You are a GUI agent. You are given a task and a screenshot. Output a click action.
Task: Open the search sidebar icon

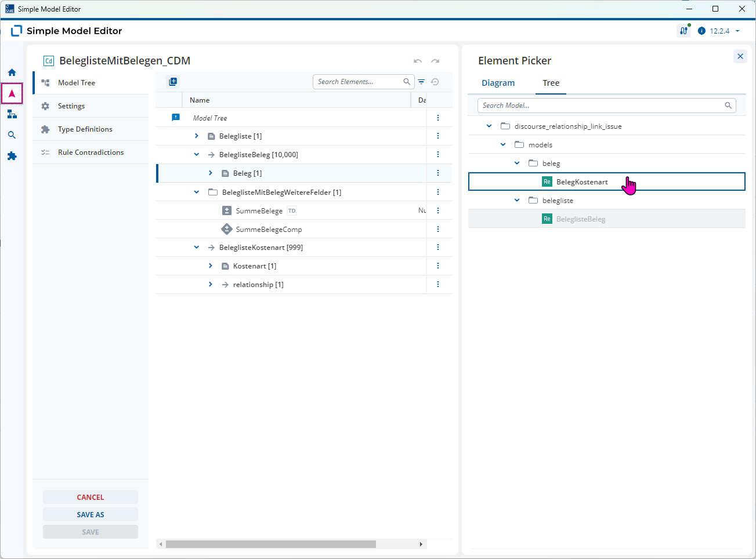coord(12,135)
